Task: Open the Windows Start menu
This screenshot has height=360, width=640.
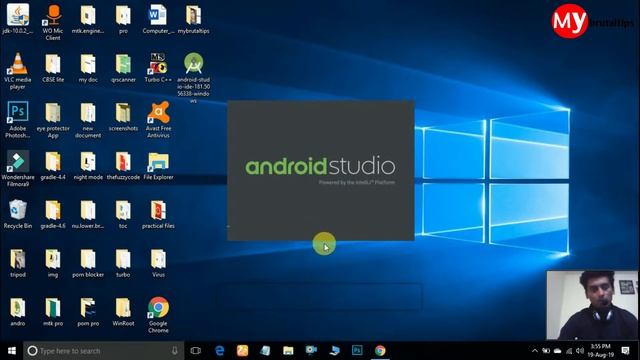Action: click(x=11, y=351)
